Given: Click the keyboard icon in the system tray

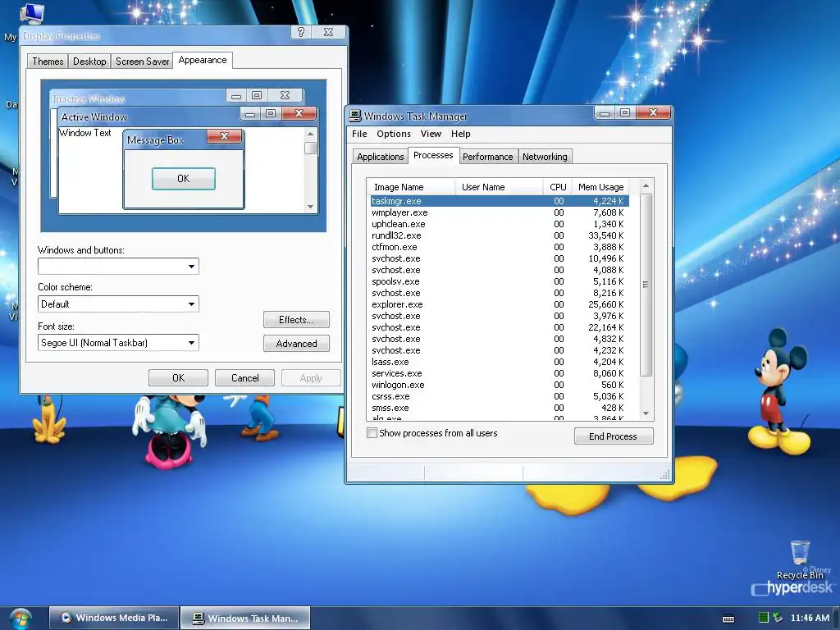Looking at the screenshot, I should [x=728, y=619].
